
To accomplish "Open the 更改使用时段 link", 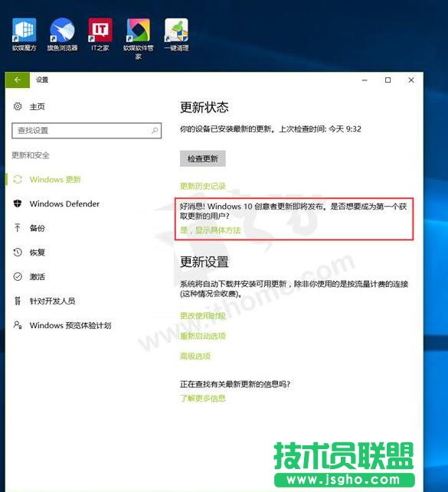I will pyautogui.click(x=202, y=315).
